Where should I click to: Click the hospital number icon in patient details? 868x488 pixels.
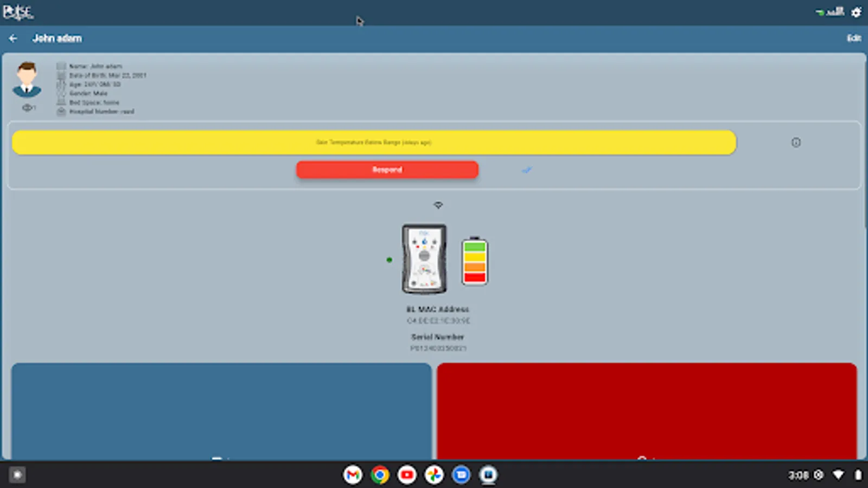tap(61, 111)
